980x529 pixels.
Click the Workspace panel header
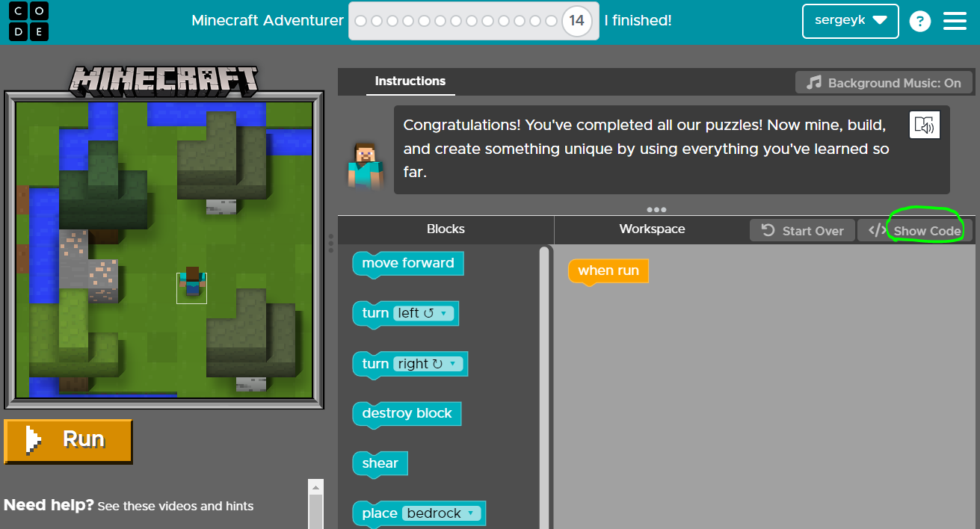tap(652, 229)
